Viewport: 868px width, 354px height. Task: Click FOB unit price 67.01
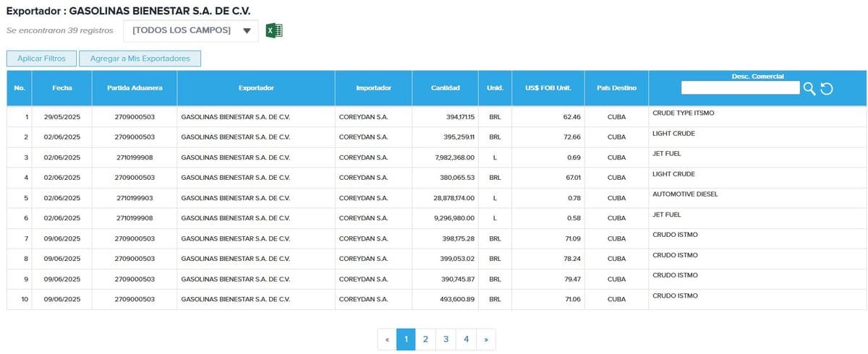573,177
